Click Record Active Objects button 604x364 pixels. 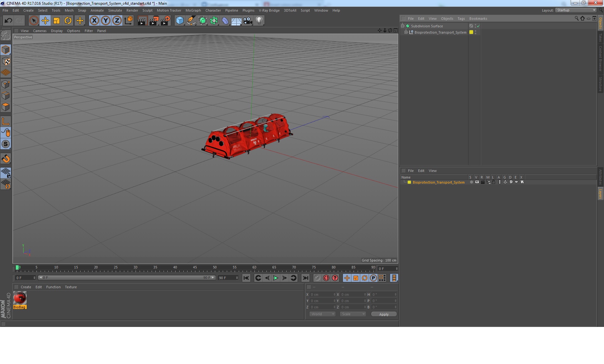(x=317, y=278)
